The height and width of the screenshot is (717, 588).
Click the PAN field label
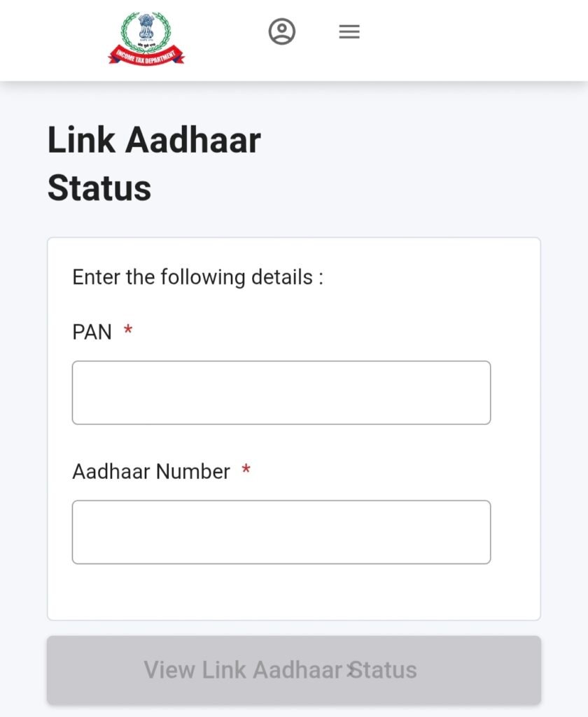[92, 332]
